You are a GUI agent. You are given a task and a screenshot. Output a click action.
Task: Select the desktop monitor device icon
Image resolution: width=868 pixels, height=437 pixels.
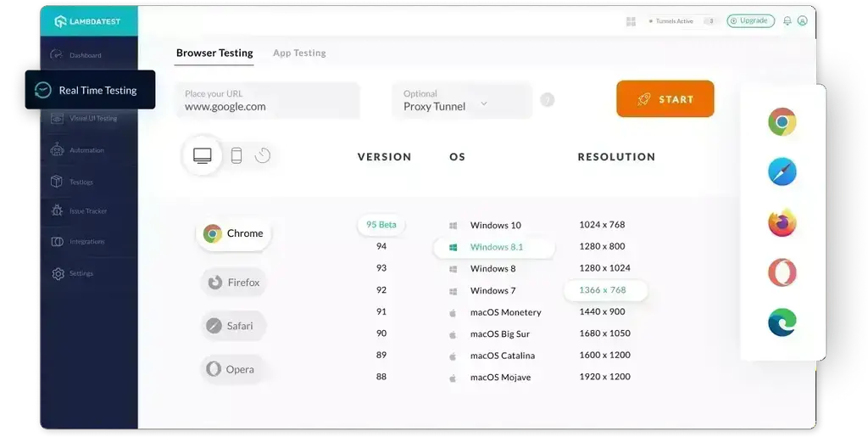pos(203,155)
